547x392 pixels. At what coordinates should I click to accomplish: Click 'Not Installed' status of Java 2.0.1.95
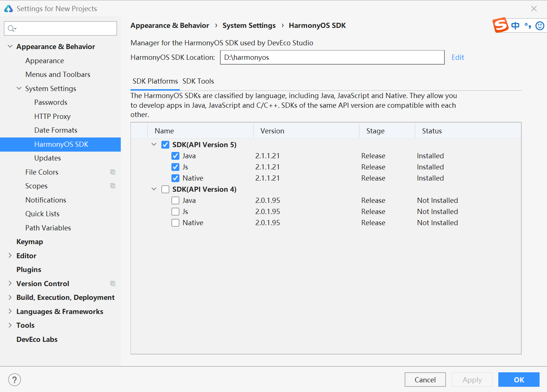point(437,200)
